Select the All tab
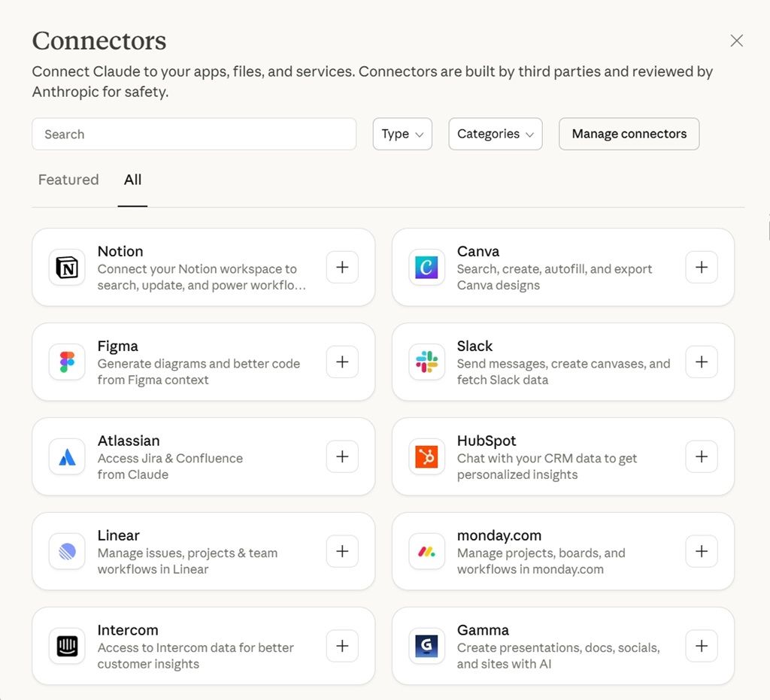 click(x=132, y=180)
